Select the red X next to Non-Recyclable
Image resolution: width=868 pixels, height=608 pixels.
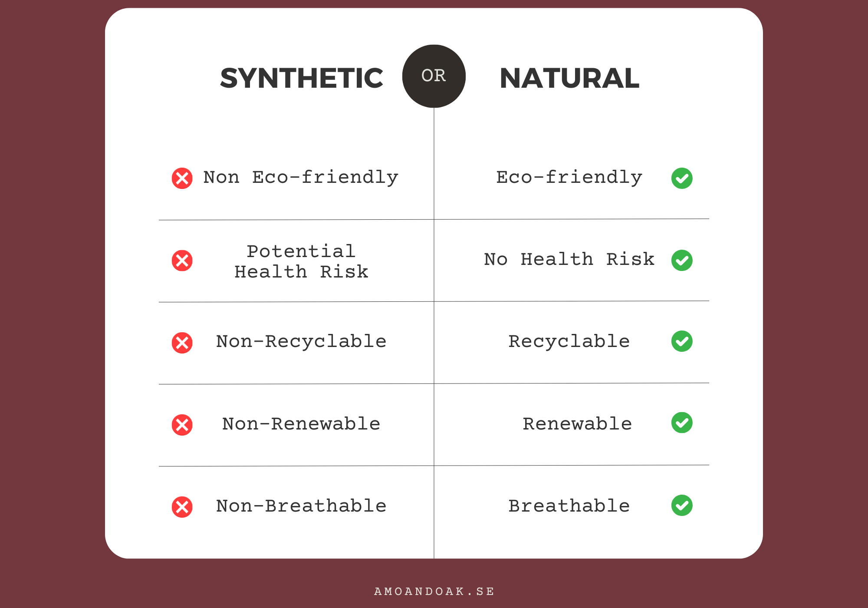click(182, 343)
